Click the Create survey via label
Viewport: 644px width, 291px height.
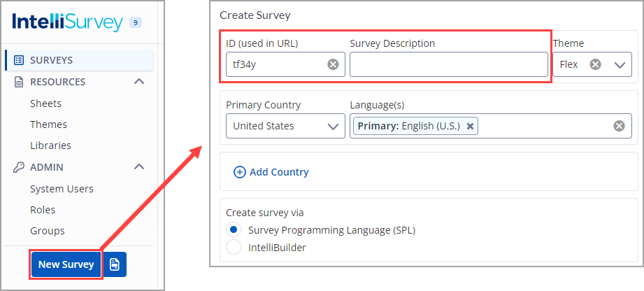point(264,213)
